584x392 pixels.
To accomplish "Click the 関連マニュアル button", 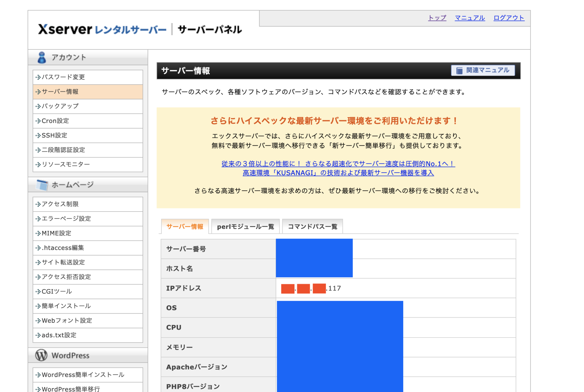I will [483, 70].
